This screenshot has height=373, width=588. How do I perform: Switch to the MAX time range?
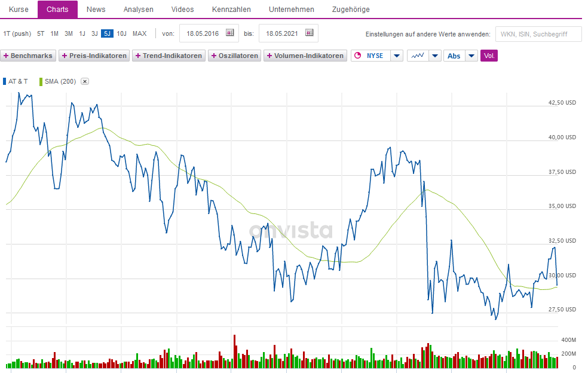(x=139, y=33)
